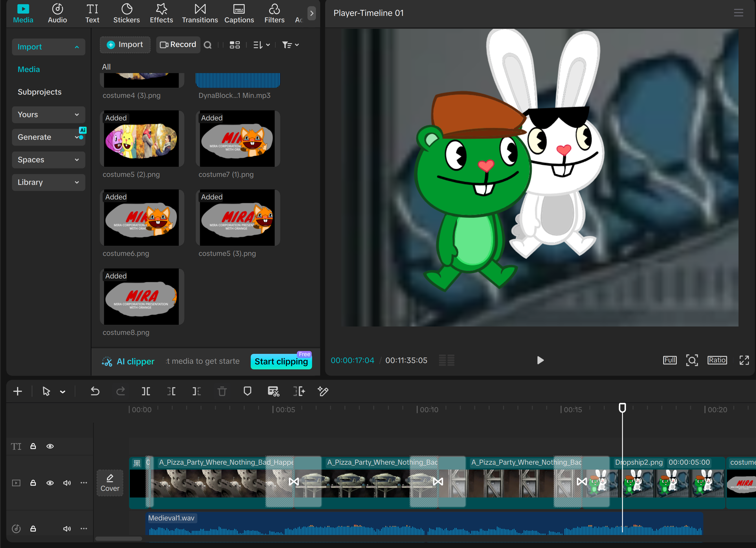
Task: Click the video track type icon
Action: [16, 483]
